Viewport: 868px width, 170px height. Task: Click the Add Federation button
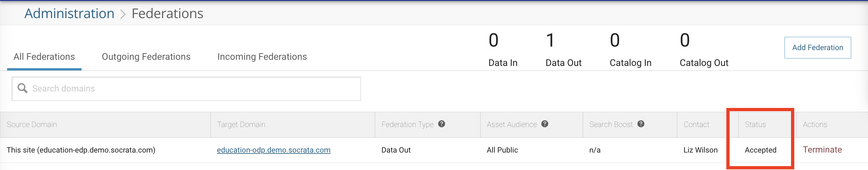[817, 48]
